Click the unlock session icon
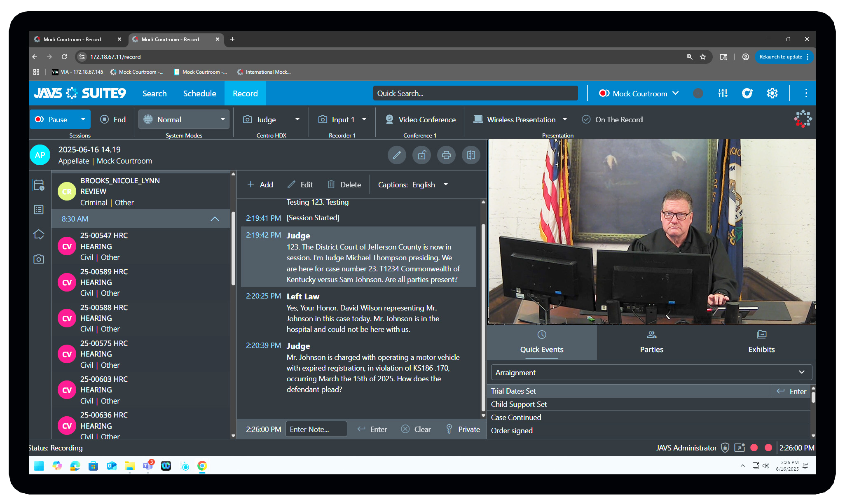 (x=421, y=155)
